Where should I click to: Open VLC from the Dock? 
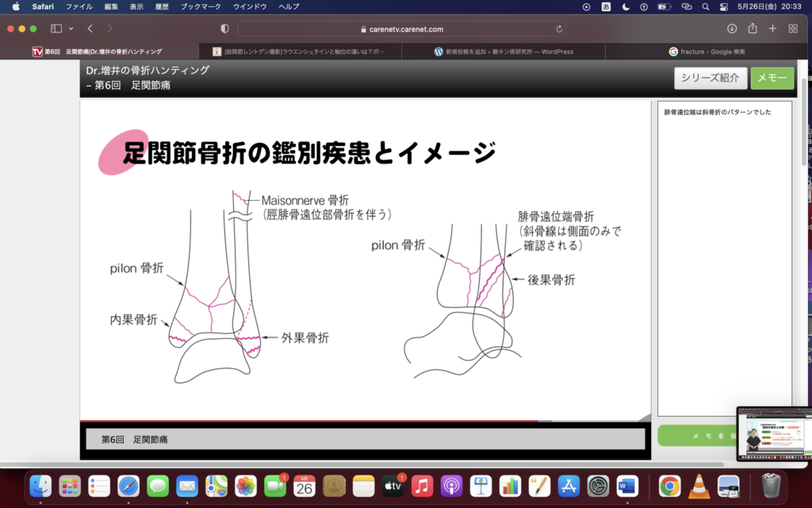click(x=697, y=486)
